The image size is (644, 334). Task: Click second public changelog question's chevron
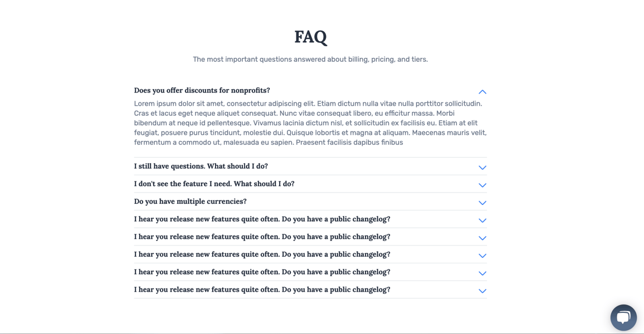point(482,238)
